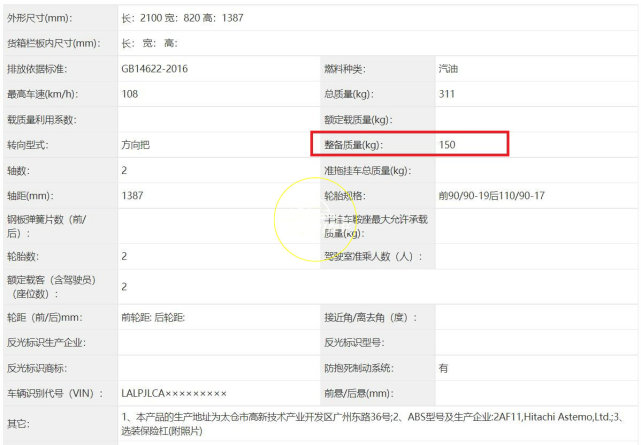Screen dimensions: 641x445
Task: Click the 轮胎规格 label cell
Action: [x=344, y=196]
